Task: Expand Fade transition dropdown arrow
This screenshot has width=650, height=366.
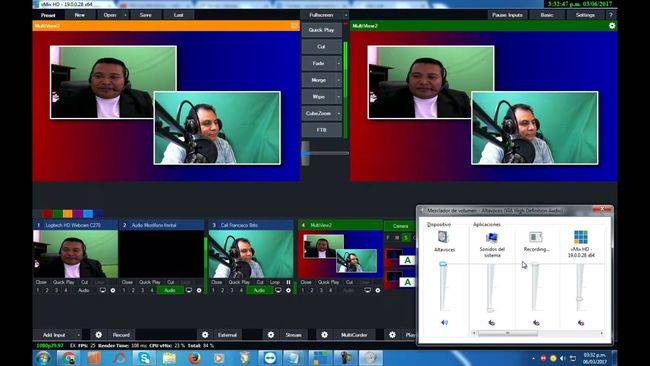Action: [x=339, y=63]
